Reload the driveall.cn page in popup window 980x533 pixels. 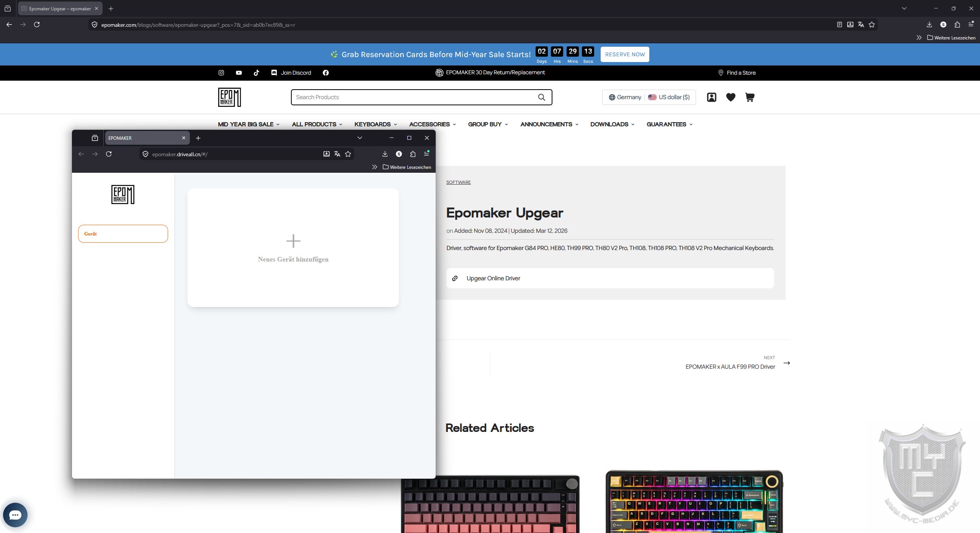click(x=109, y=154)
